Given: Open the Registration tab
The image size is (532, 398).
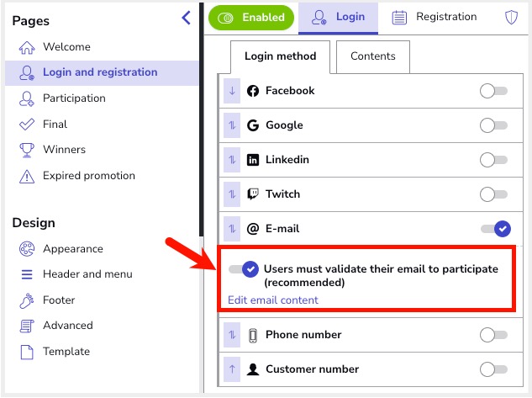Looking at the screenshot, I should pyautogui.click(x=434, y=17).
